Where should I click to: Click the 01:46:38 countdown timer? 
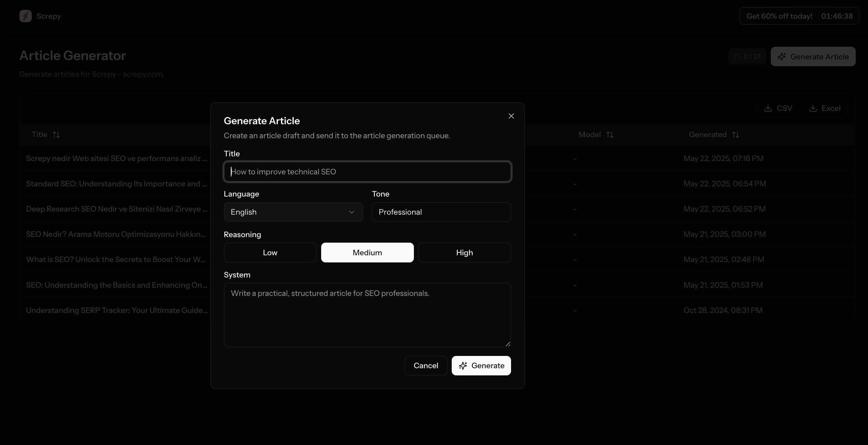[x=837, y=16]
